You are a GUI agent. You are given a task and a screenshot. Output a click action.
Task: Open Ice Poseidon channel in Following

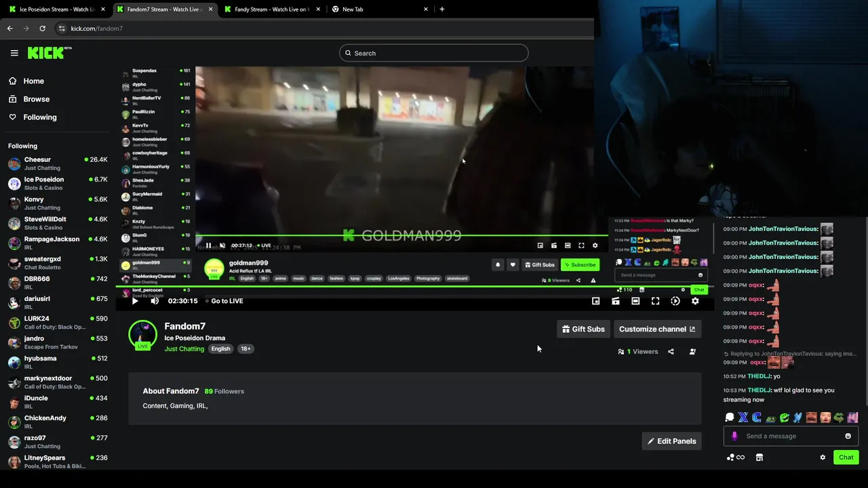click(58, 184)
